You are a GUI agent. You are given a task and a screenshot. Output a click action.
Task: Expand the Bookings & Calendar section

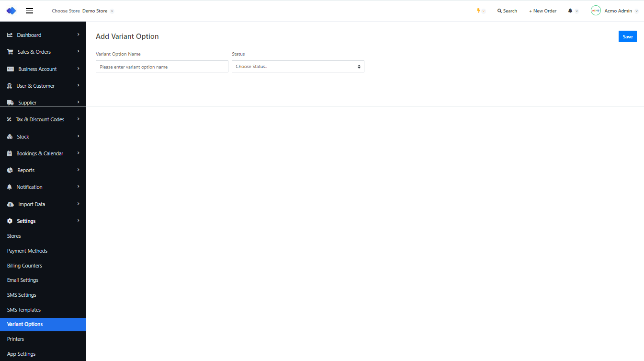(40, 153)
